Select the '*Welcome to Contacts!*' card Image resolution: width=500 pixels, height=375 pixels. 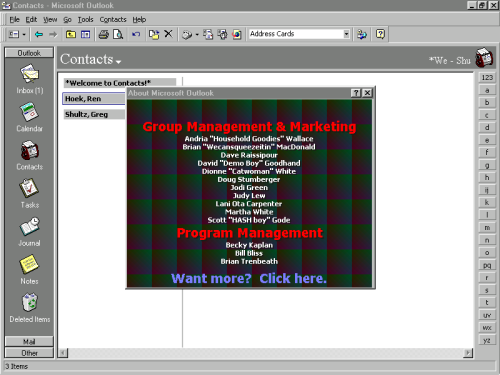(120, 83)
